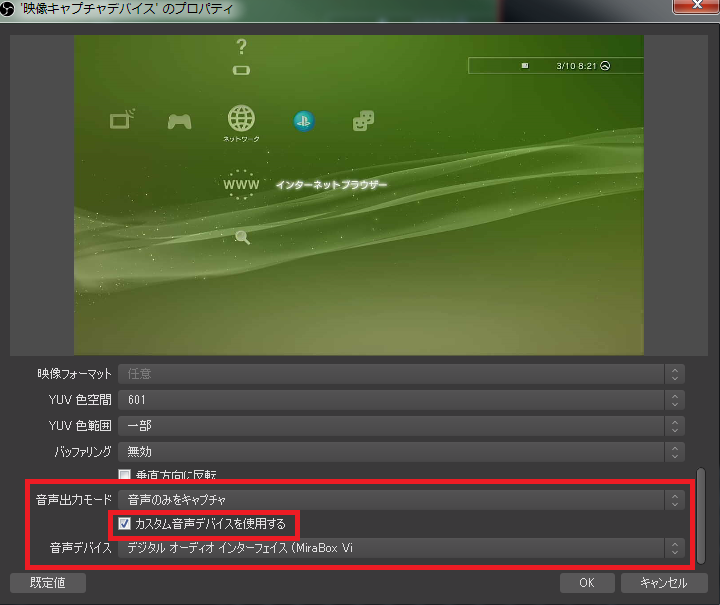Viewport: 720px width, 605px height.
Task: Click the PlayStation Network icon in preview
Action: pyautogui.click(x=304, y=121)
